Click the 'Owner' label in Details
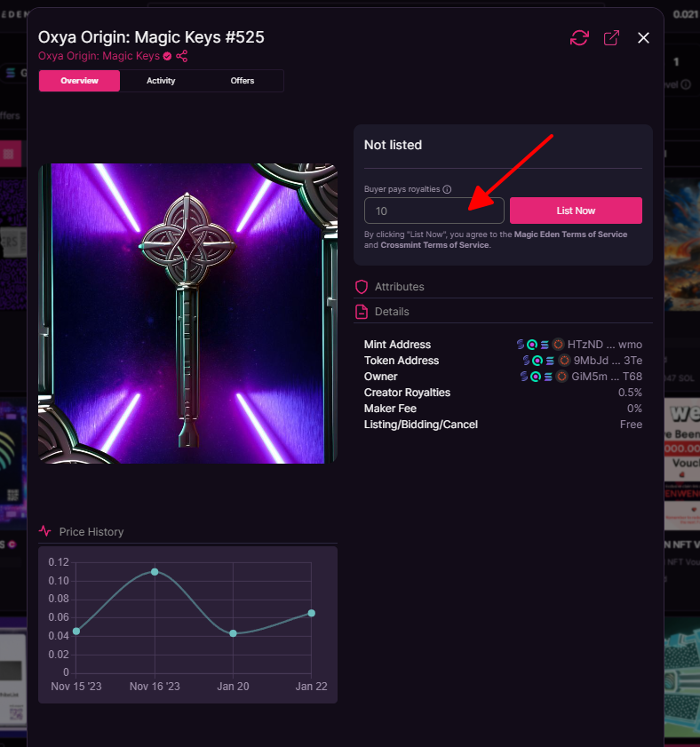The image size is (700, 747). pyautogui.click(x=380, y=377)
